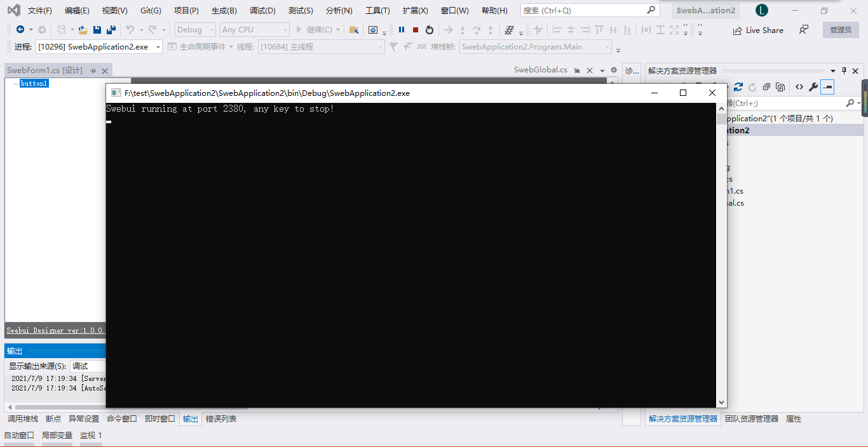This screenshot has width=868, height=447.
Task: Toggle the Preview Selected Items icon
Action: tap(827, 87)
